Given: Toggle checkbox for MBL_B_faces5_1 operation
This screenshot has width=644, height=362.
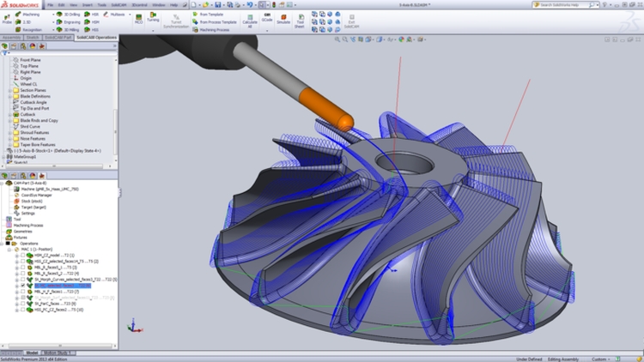Looking at the screenshot, I should click(23, 267).
